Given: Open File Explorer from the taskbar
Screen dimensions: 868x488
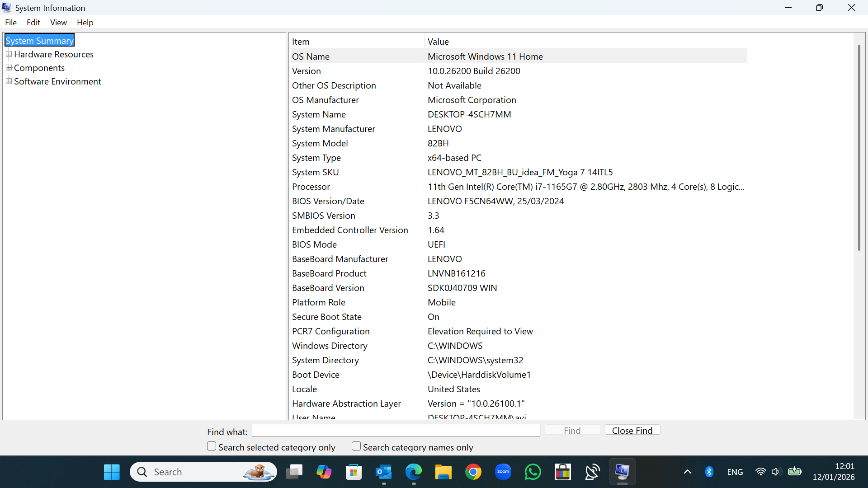Looking at the screenshot, I should point(443,472).
